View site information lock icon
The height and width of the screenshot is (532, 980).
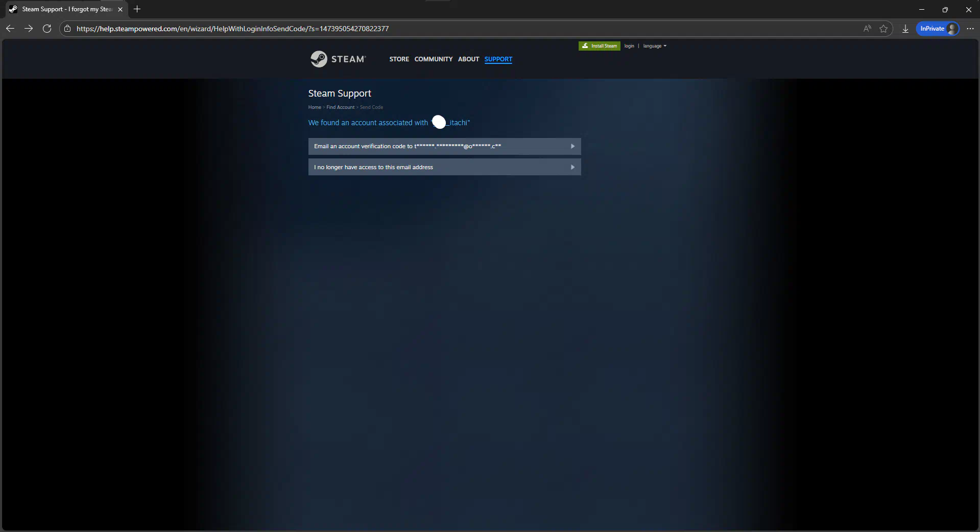[67, 29]
